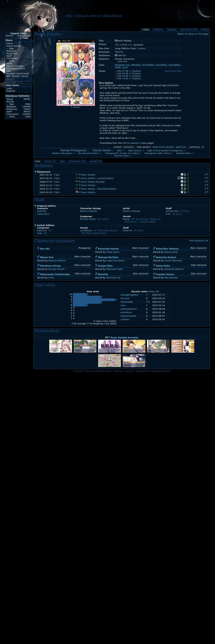This screenshot has width=215, height=644.
Task: Click the female gender icon beside Konjou Etsu
Action: pos(96,265)
